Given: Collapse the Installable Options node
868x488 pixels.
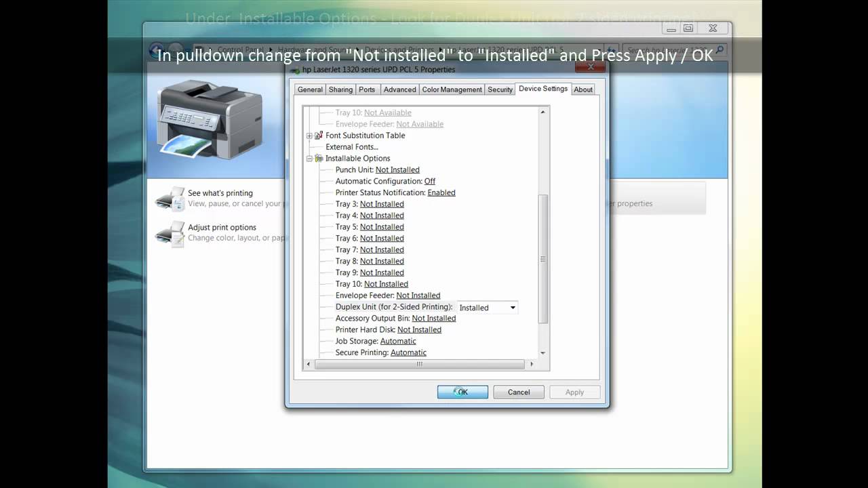Looking at the screenshot, I should click(x=309, y=159).
